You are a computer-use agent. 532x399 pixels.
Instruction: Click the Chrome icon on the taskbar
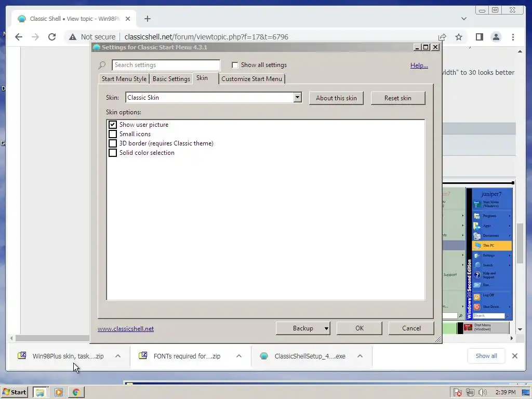(76, 392)
